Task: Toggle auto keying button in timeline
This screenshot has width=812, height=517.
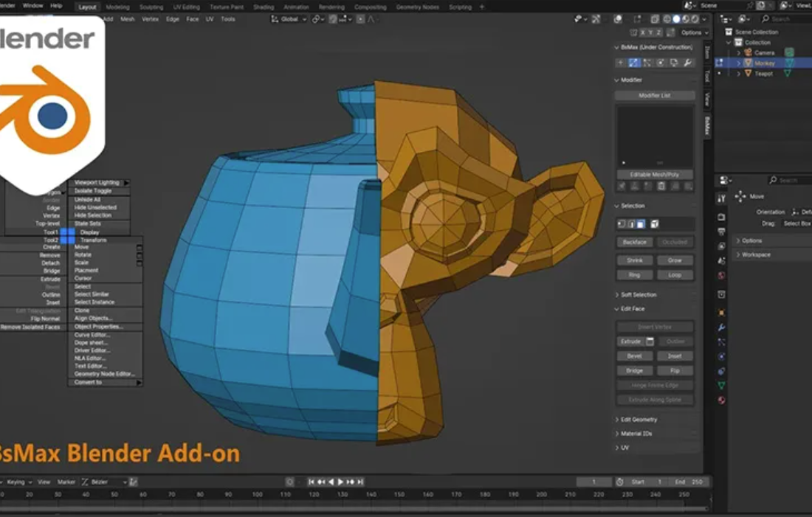Action: [x=289, y=482]
